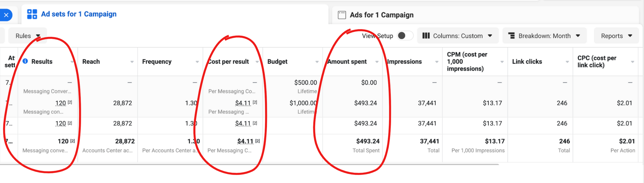This screenshot has width=644, height=183.
Task: Expand the Frequency column header arrow
Action: coord(197,62)
